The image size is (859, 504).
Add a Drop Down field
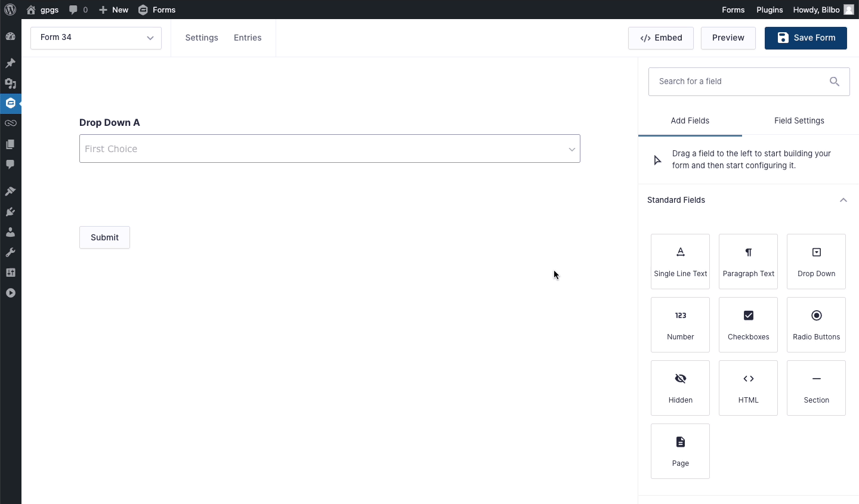coord(817,262)
